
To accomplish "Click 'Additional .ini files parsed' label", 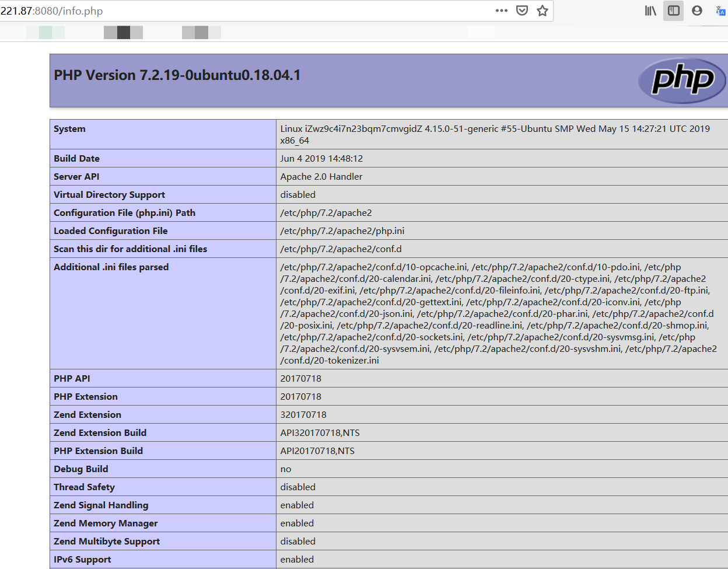I will (111, 267).
